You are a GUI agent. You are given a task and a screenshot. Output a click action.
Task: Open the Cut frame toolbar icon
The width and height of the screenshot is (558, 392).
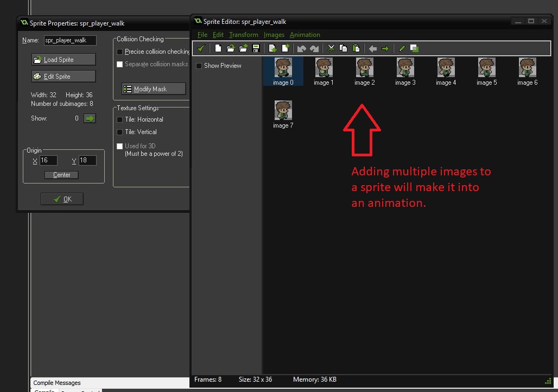331,48
